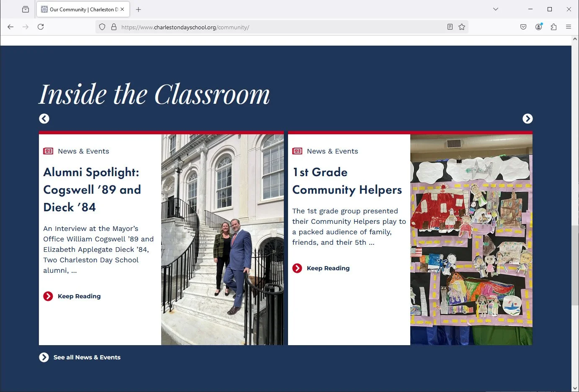Select Our Community | Charleston tab

(x=83, y=9)
